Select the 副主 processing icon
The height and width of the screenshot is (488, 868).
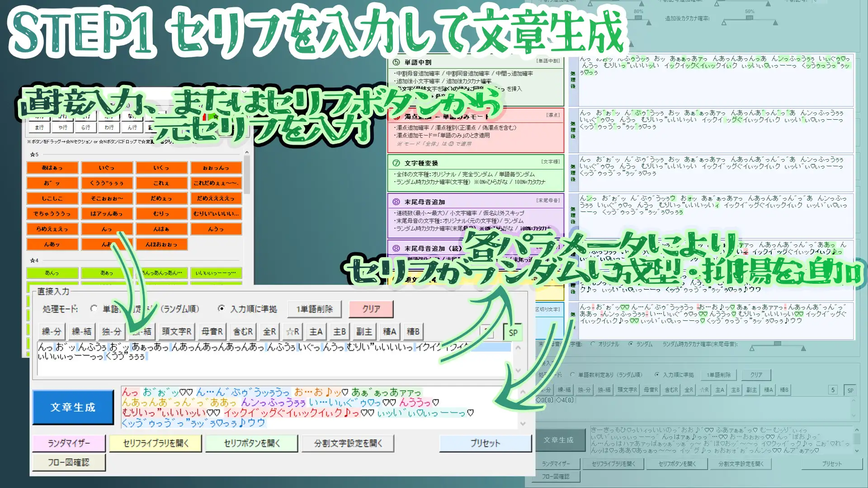click(x=364, y=331)
